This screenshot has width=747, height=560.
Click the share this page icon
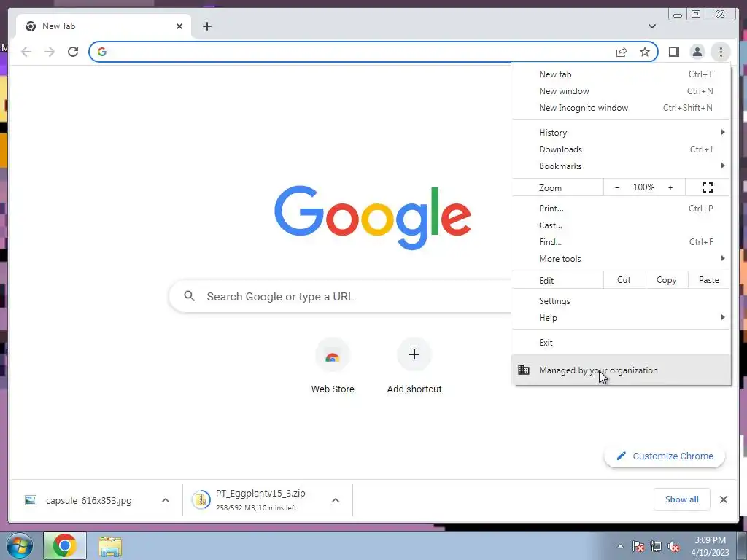(622, 52)
